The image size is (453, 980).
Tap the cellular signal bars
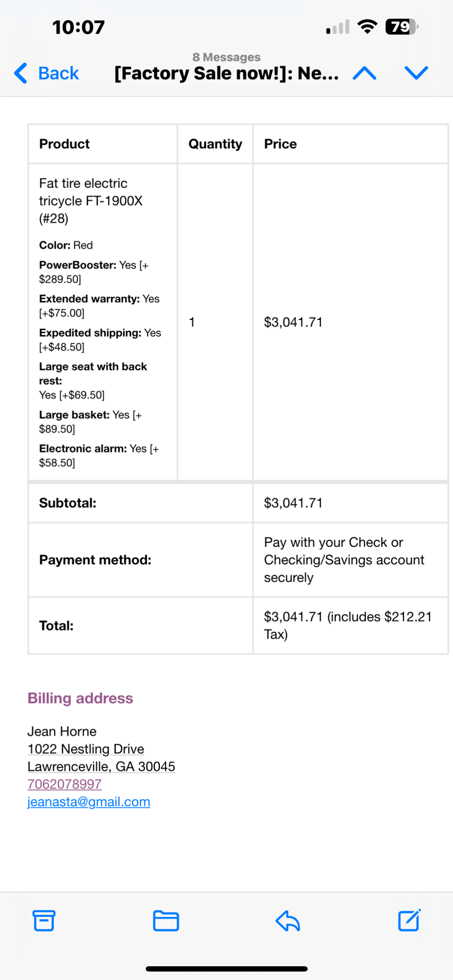(x=338, y=27)
